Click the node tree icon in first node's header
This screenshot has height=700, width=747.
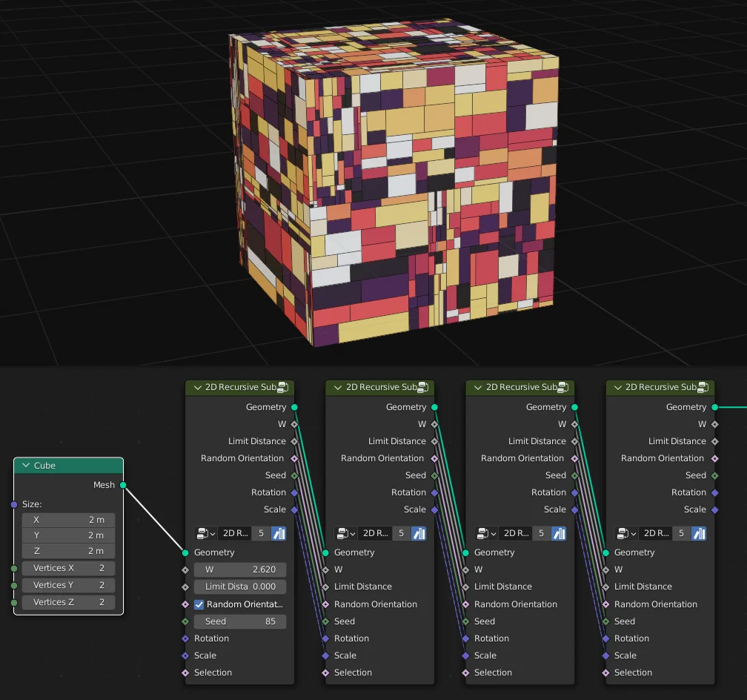[x=282, y=386]
